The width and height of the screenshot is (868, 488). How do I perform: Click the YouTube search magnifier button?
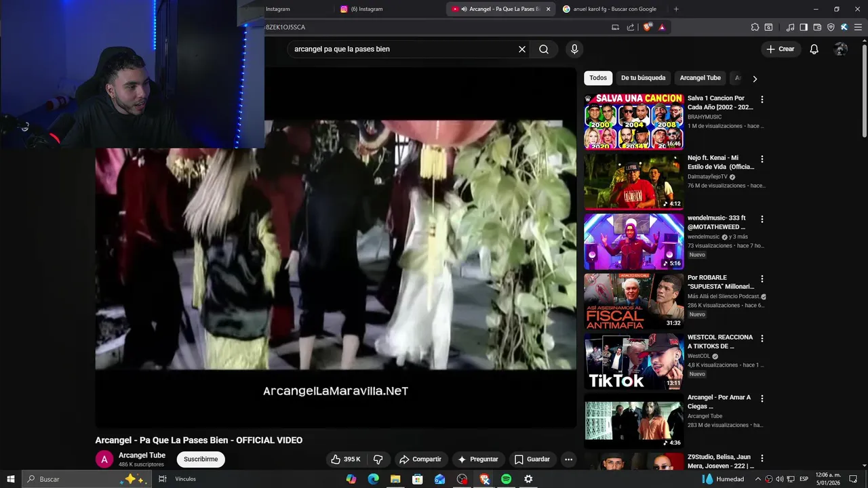point(544,49)
